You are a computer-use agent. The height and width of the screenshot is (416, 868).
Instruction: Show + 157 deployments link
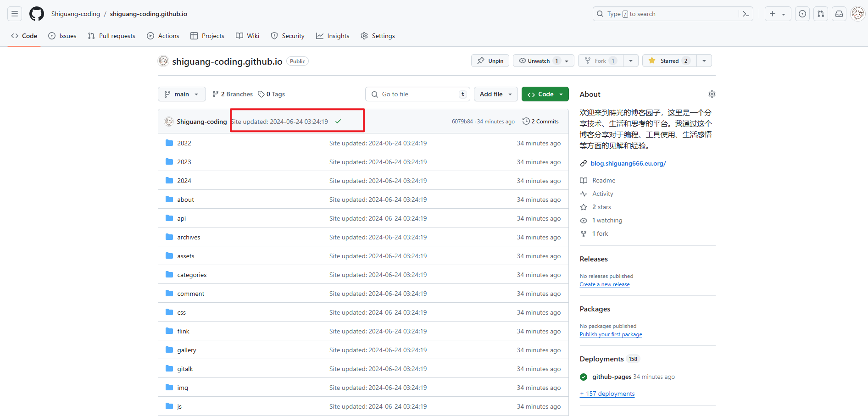[x=607, y=394]
